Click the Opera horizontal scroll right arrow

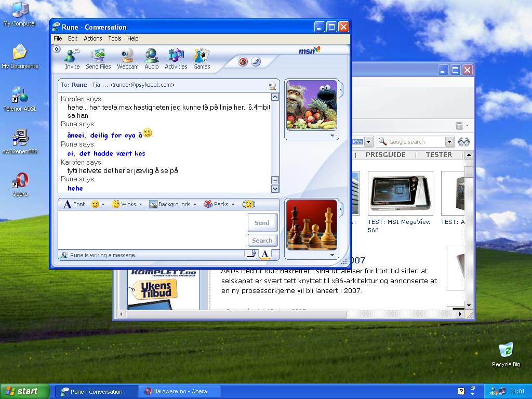pos(460,314)
